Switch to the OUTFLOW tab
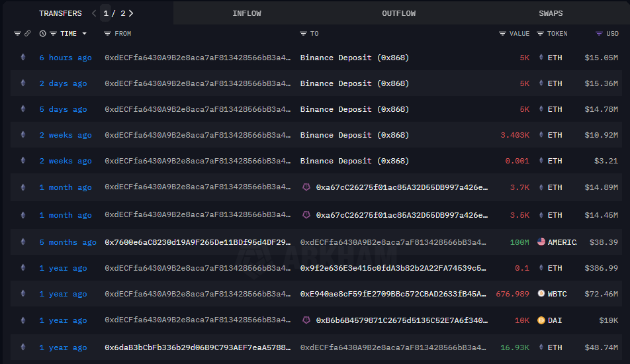Viewport: 630px width, 364px height. (398, 13)
